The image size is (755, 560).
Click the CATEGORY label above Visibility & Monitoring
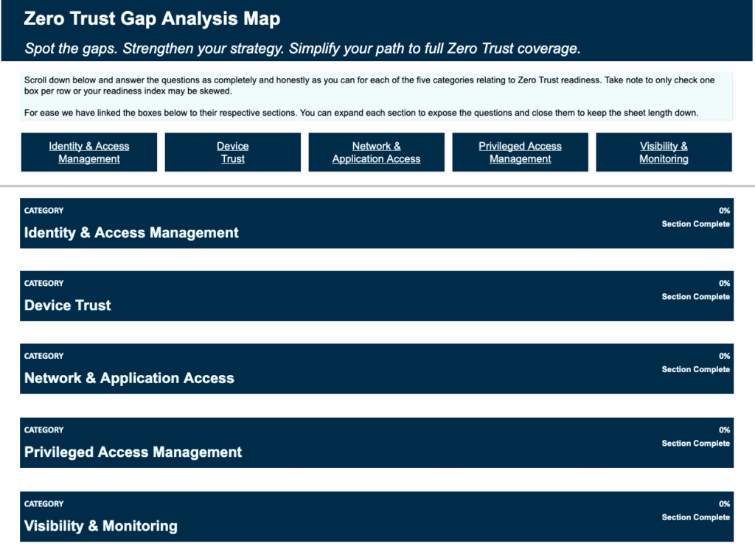[x=44, y=504]
